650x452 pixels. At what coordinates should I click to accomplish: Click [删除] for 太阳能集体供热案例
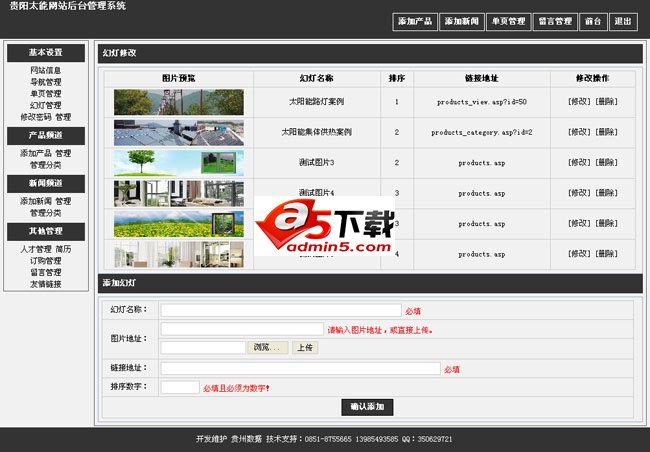606,132
